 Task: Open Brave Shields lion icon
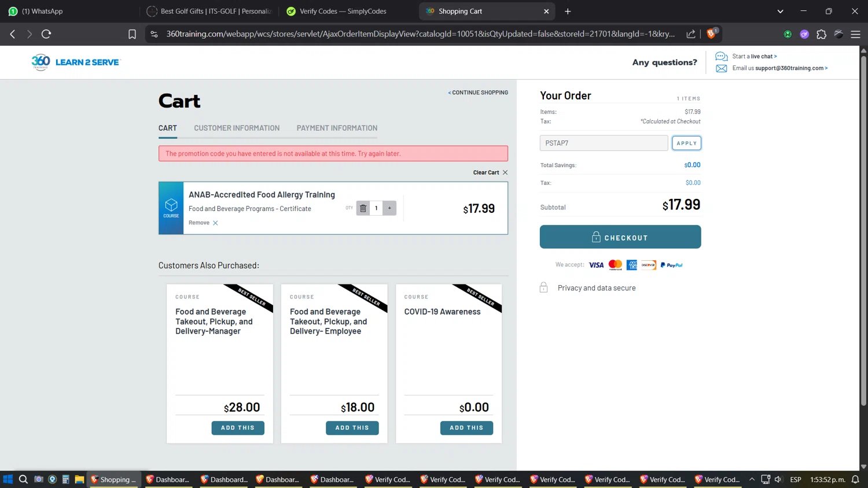[711, 34]
